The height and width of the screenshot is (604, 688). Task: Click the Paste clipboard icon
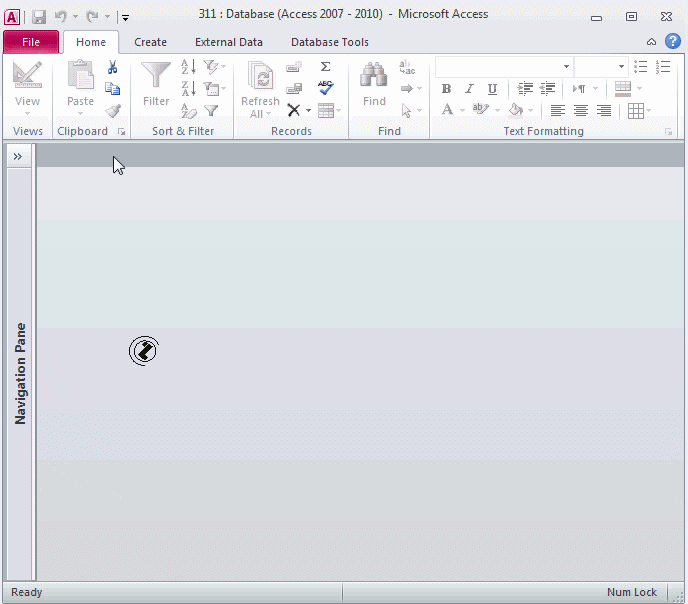[x=80, y=78]
